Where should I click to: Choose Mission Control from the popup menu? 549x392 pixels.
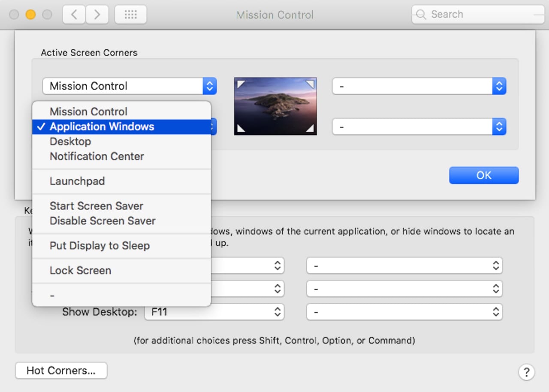(88, 112)
